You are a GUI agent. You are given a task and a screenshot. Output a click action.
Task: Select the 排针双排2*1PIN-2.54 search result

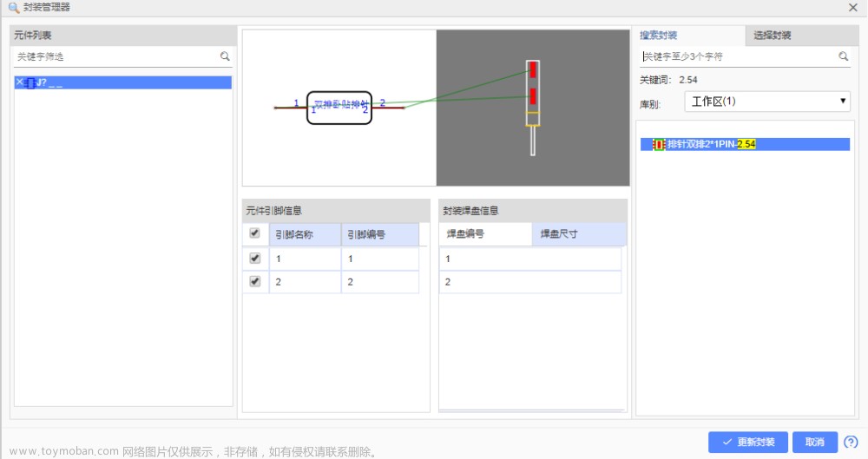(x=745, y=145)
